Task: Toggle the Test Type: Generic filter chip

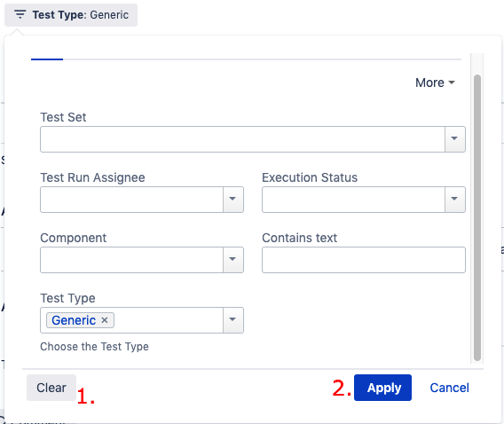Action: point(71,15)
